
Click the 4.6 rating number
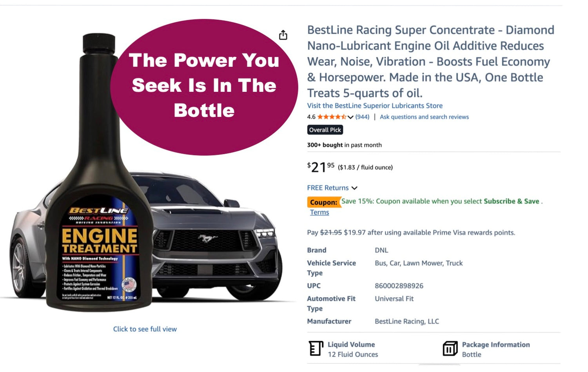point(311,117)
